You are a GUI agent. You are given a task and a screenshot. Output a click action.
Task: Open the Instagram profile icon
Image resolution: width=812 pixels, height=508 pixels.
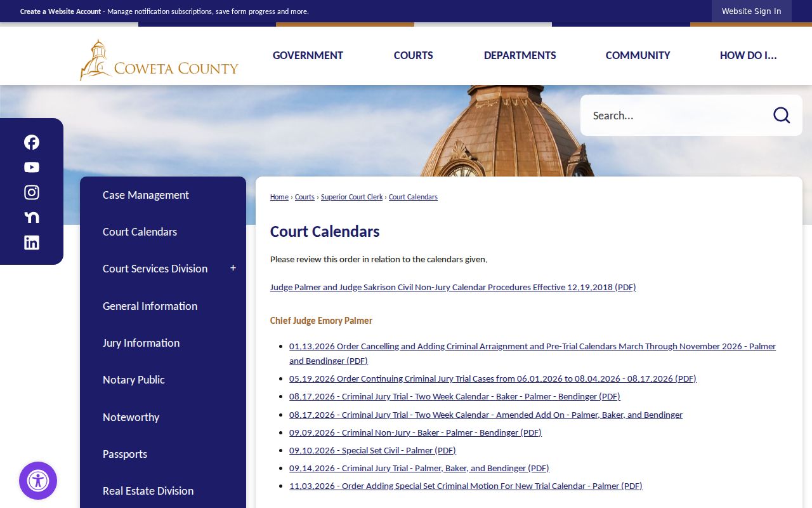coord(32,192)
